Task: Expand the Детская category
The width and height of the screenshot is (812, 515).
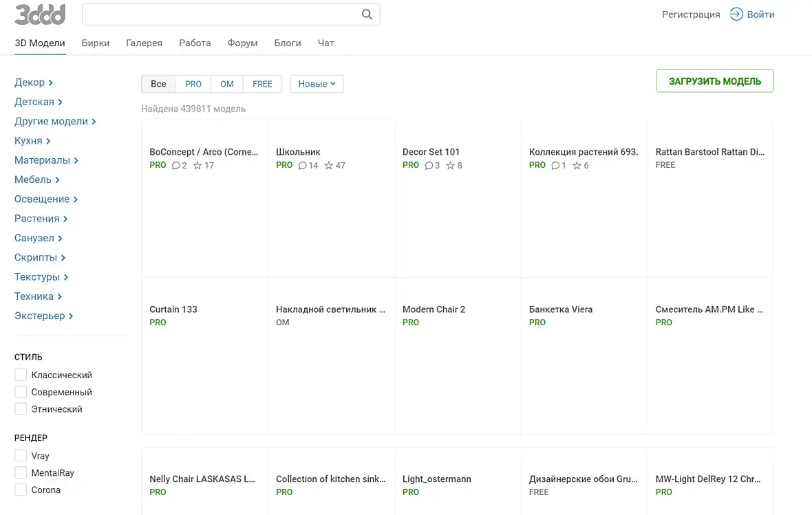Action: coord(39,102)
